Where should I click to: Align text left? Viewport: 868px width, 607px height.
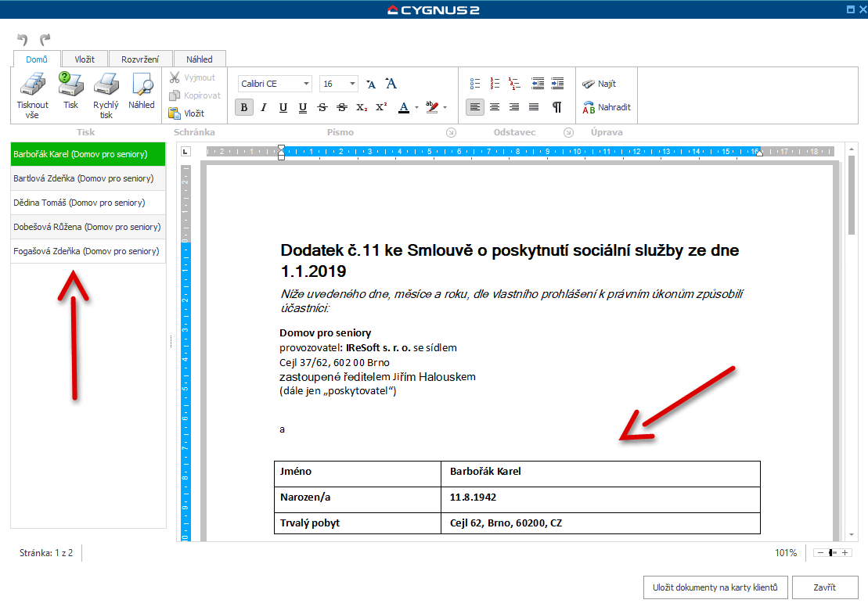(x=475, y=107)
